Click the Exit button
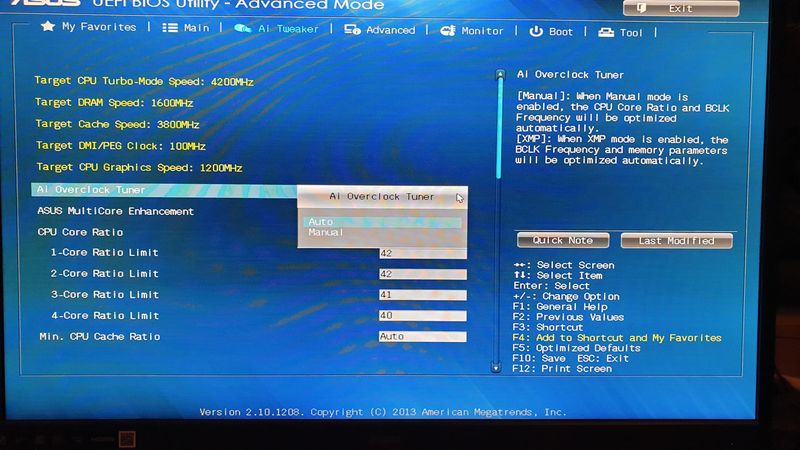800x450 pixels. pyautogui.click(x=681, y=8)
